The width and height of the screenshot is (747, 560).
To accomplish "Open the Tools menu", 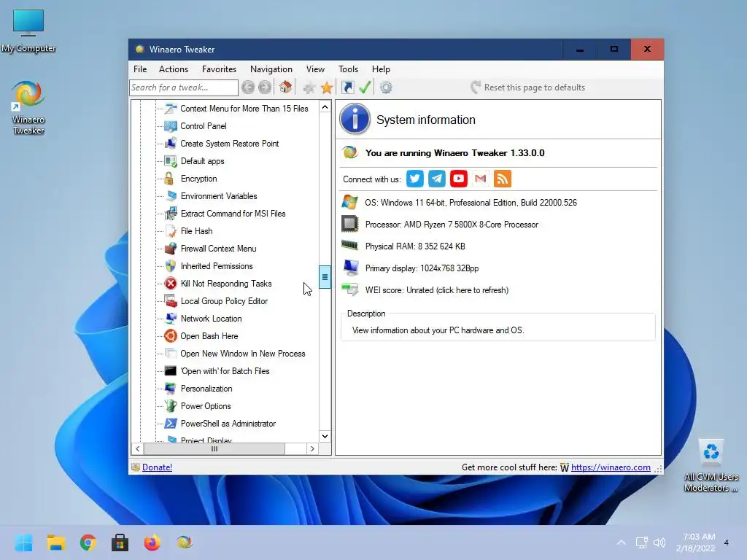I will tap(348, 69).
